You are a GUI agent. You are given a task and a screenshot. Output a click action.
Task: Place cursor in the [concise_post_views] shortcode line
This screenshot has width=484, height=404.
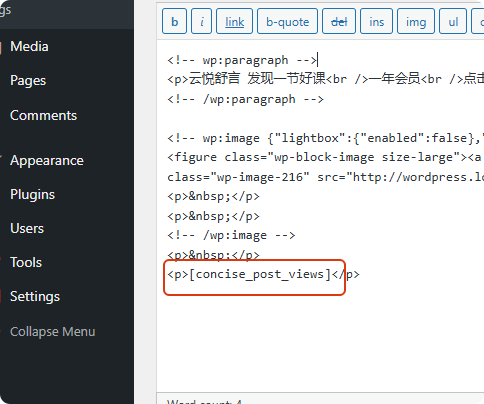coord(263,274)
